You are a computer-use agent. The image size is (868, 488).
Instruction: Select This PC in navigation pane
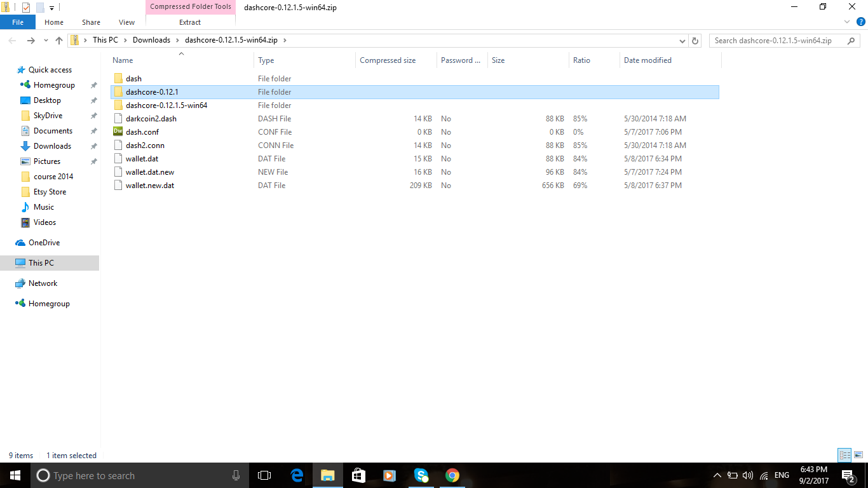pos(50,263)
